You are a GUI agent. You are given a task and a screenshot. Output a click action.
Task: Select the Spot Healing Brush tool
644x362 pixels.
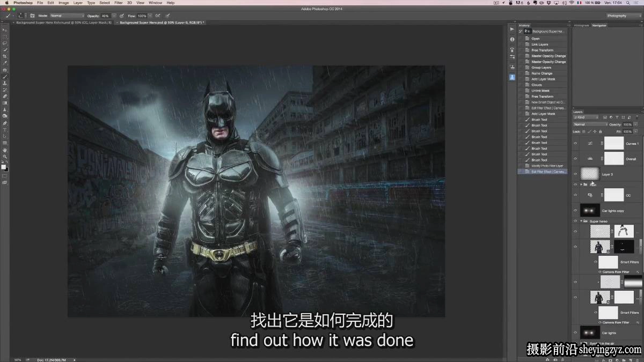coord(5,70)
